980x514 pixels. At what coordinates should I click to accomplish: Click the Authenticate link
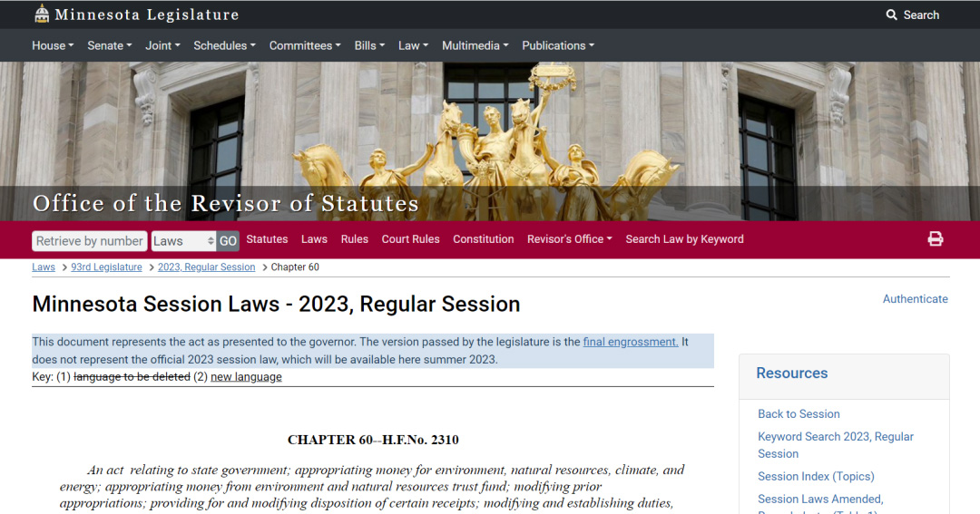click(x=915, y=299)
